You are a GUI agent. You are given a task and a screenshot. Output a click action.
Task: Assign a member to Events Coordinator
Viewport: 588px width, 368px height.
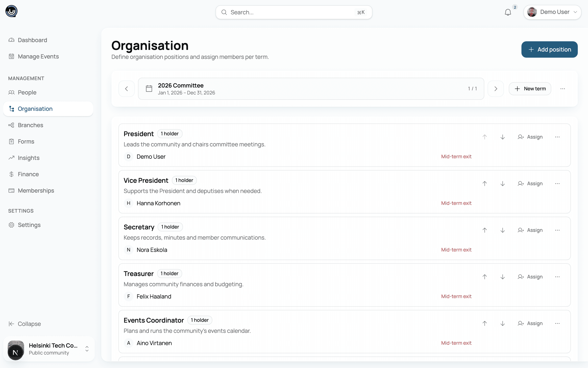(x=530, y=323)
